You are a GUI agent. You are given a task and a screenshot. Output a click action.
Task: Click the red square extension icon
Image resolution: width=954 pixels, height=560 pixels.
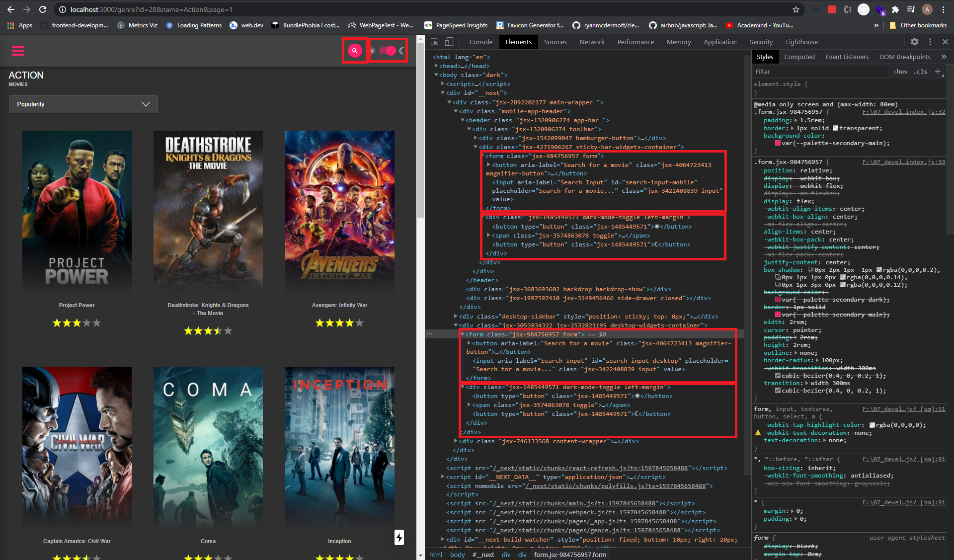click(x=831, y=9)
